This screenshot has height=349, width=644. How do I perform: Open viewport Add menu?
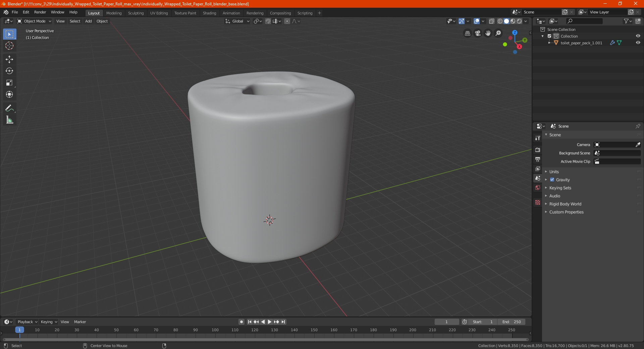coord(88,21)
